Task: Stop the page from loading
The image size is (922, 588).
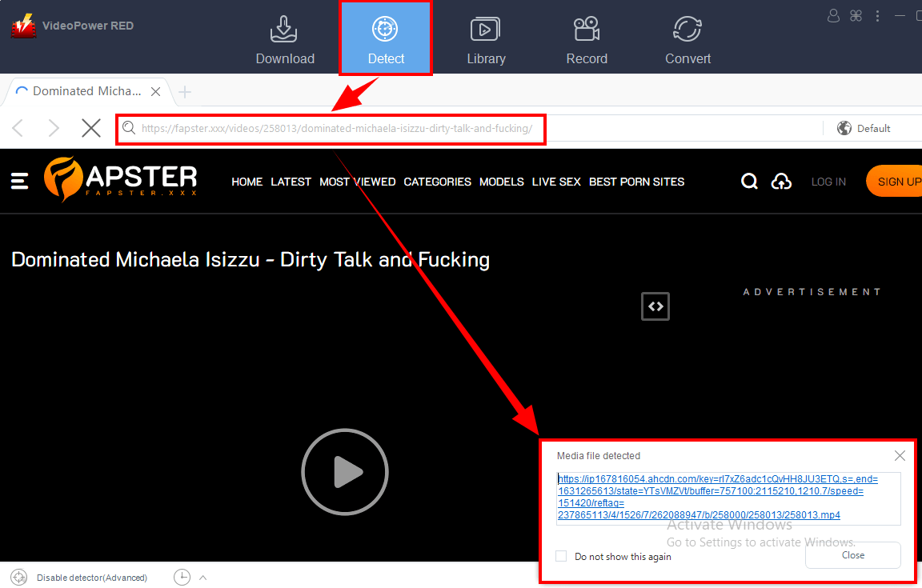Action: pos(91,127)
